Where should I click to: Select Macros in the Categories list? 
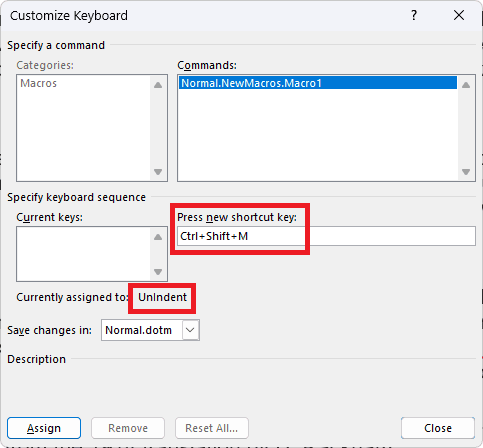(39, 83)
